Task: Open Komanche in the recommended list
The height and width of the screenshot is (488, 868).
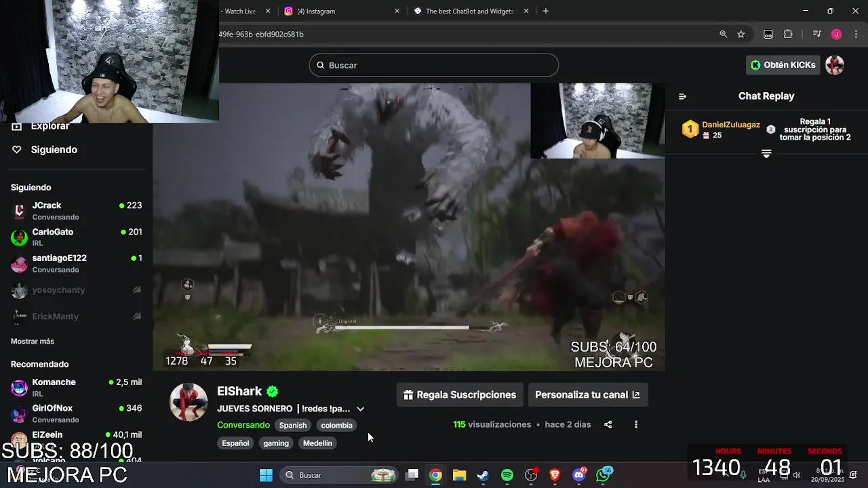Action: point(76,388)
